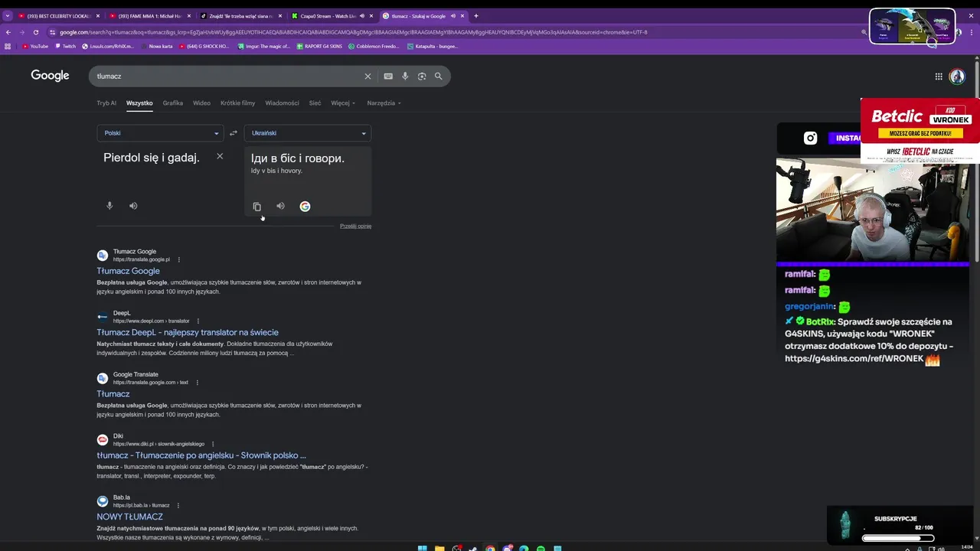This screenshot has width=980, height=551.
Task: Open more options for DeepL result
Action: [x=198, y=321]
